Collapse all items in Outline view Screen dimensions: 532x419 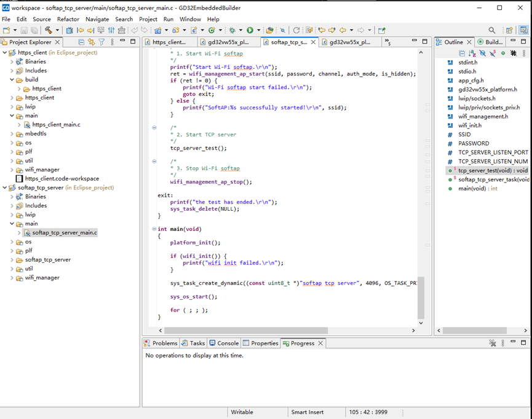[x=462, y=53]
